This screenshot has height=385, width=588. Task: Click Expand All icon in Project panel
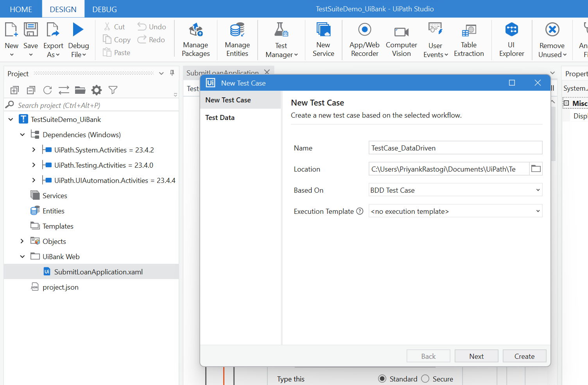(14, 90)
